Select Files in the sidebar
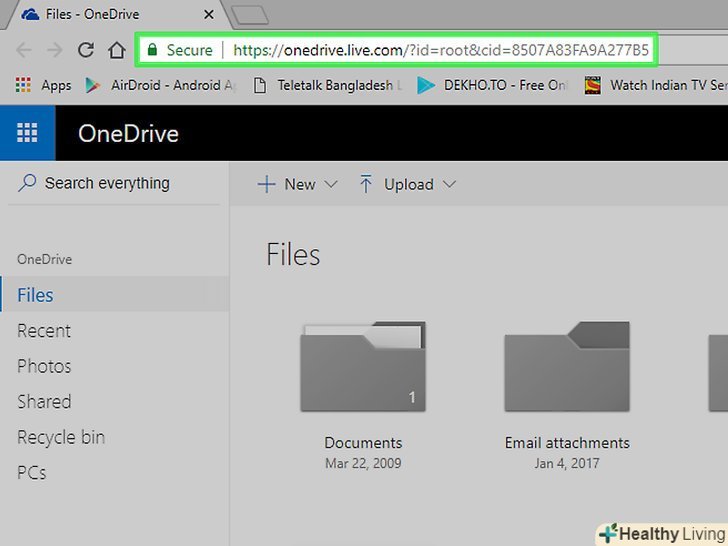728x546 pixels. [x=115, y=294]
